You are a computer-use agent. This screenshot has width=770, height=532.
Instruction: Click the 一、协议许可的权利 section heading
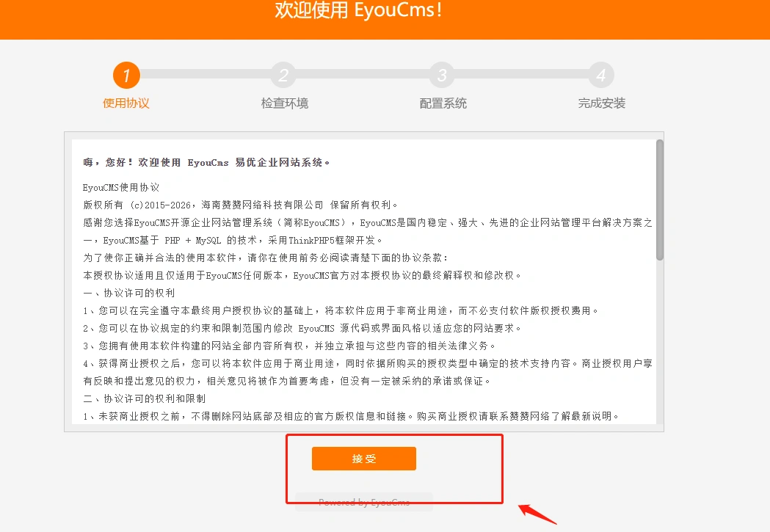click(x=128, y=293)
